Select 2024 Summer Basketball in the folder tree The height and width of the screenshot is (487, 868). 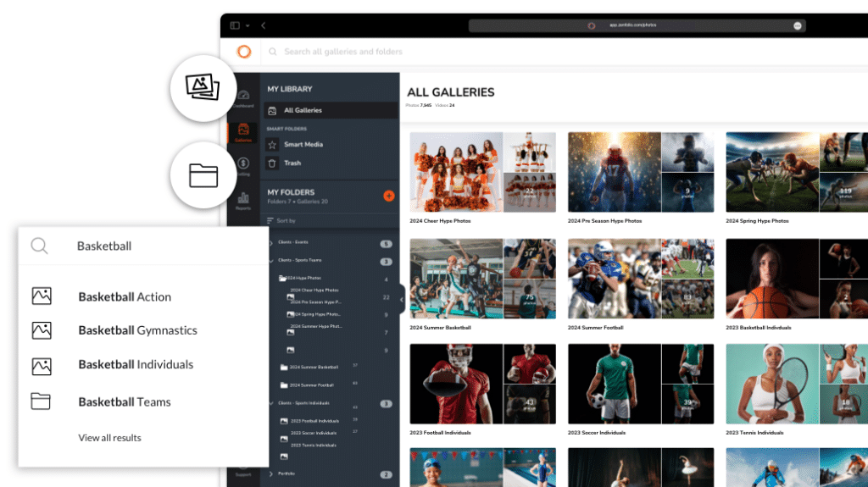point(314,367)
